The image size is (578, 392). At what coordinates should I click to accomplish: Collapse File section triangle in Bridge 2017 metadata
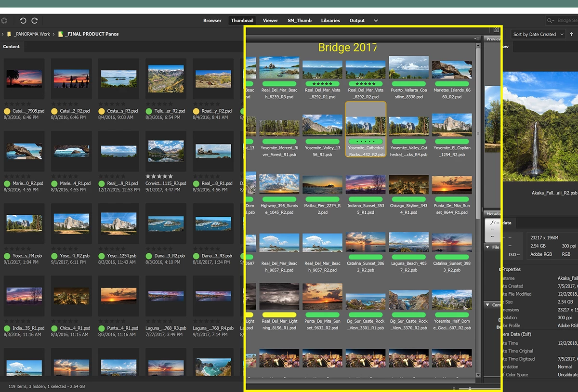pos(487,247)
